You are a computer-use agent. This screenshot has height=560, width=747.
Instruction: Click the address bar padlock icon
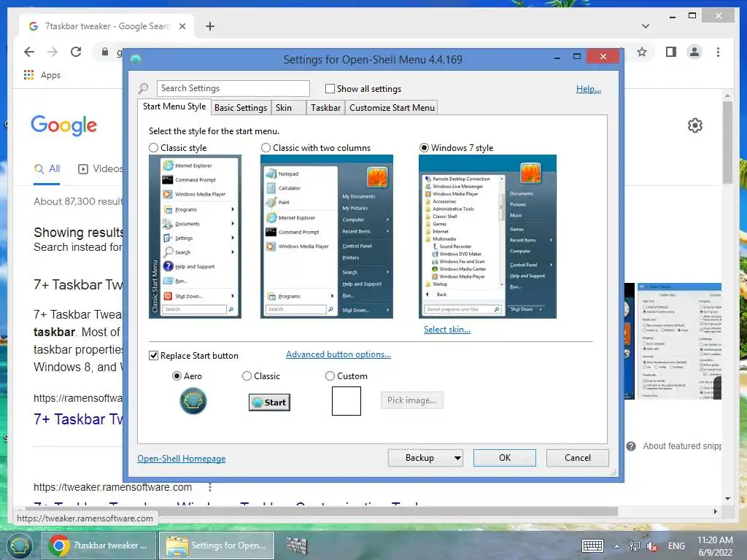(x=105, y=52)
